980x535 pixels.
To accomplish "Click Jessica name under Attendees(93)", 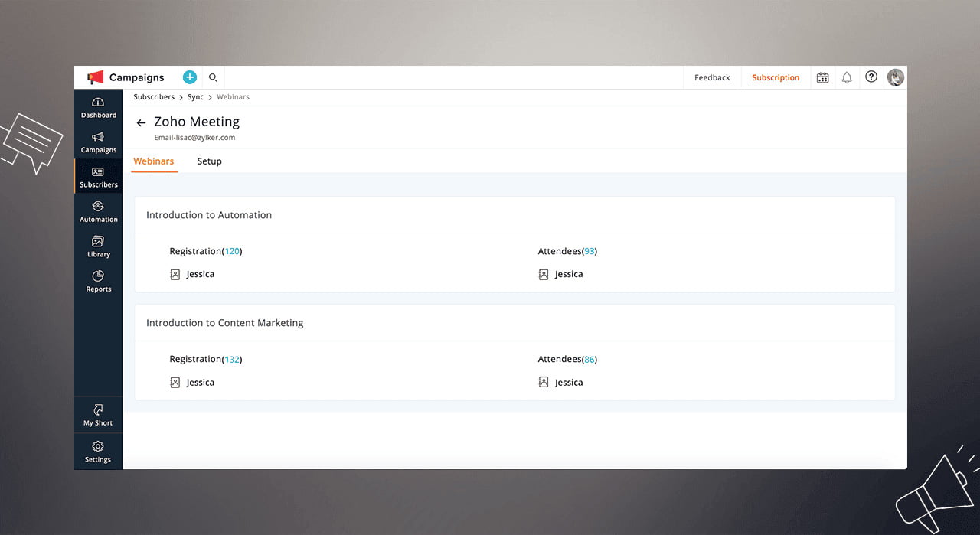I will [569, 274].
